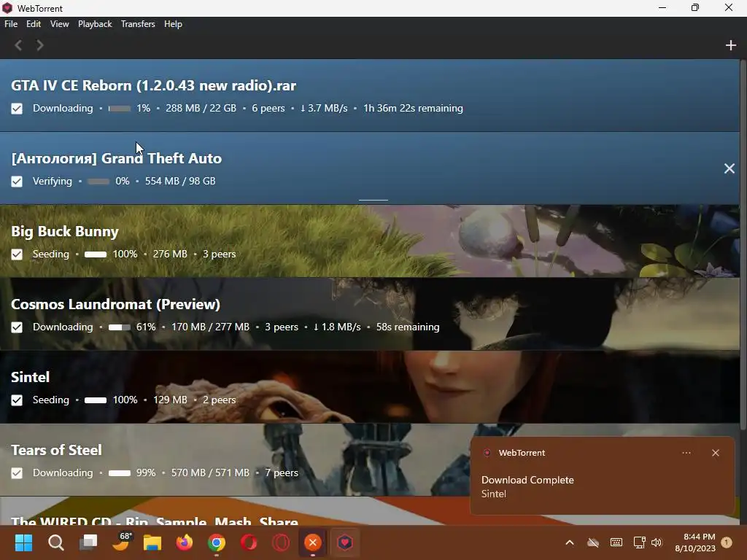747x560 pixels.
Task: Open the File menu
Action: click(x=11, y=24)
